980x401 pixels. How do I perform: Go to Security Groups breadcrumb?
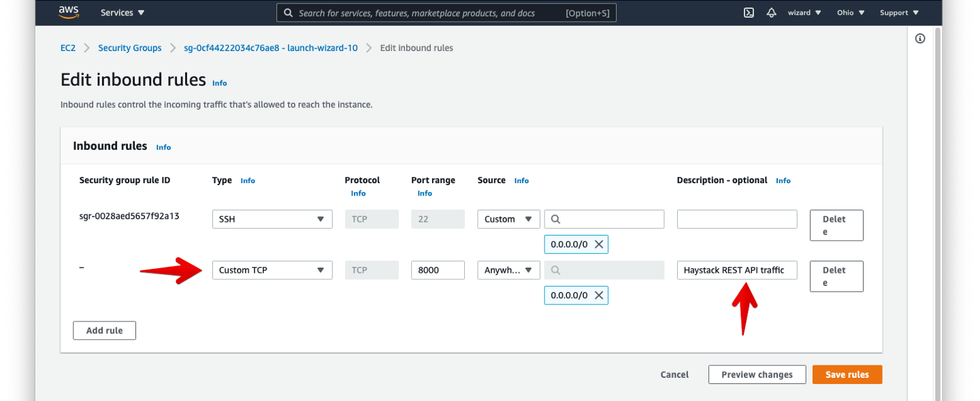pos(130,48)
